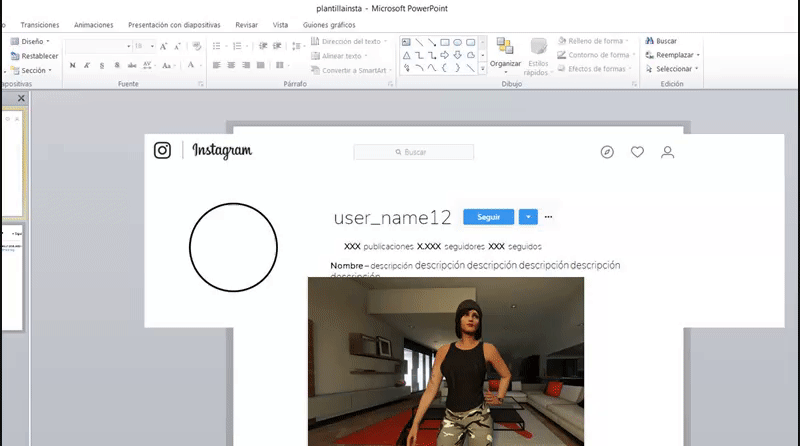
Task: Open the font name combo box
Action: [98, 46]
